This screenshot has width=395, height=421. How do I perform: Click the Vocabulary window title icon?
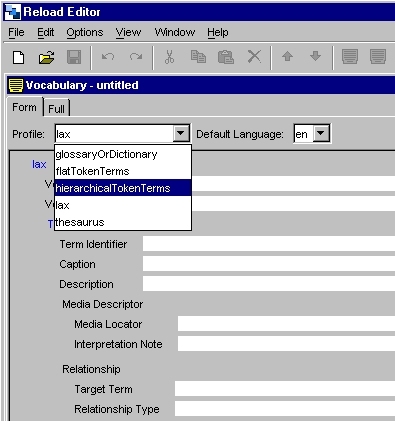[16, 85]
